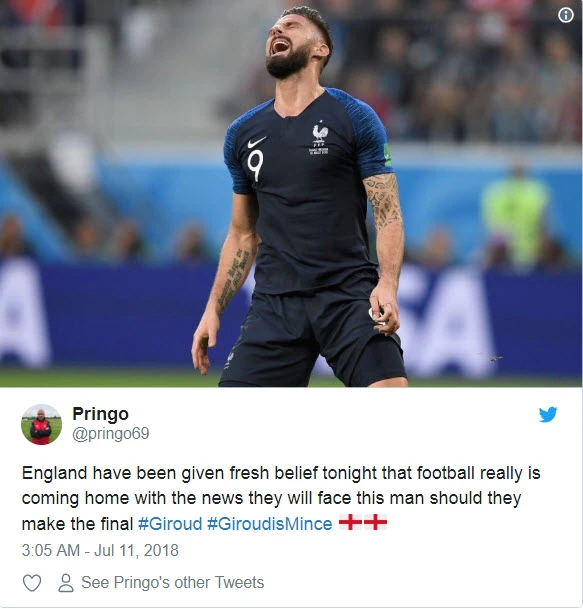This screenshot has height=609, width=583.
Task: Click the second tweet line, coming home with
Action: [271, 498]
